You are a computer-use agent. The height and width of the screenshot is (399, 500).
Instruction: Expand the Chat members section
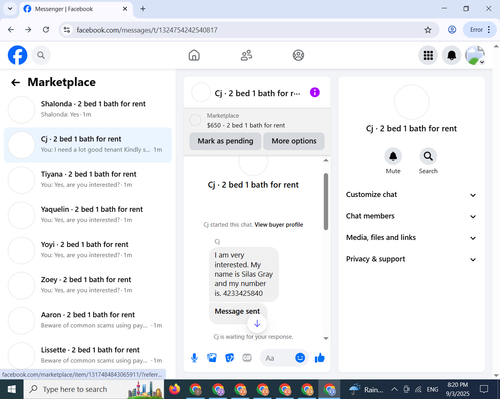click(411, 216)
